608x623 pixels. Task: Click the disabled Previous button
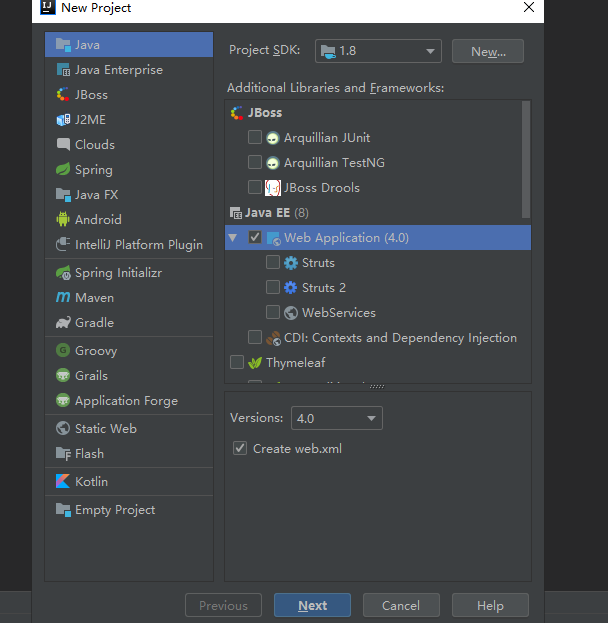click(x=223, y=605)
